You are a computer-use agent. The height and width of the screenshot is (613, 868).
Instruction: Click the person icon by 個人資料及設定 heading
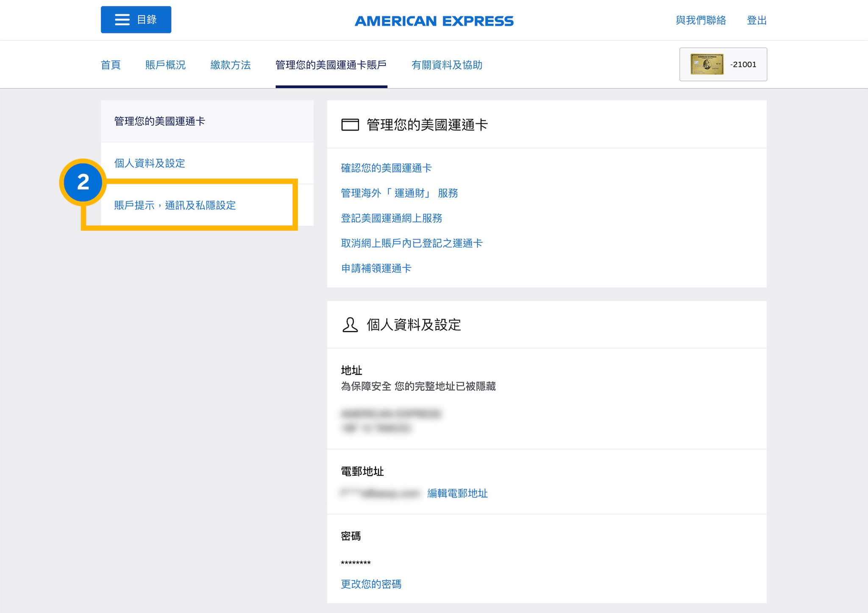coord(350,325)
